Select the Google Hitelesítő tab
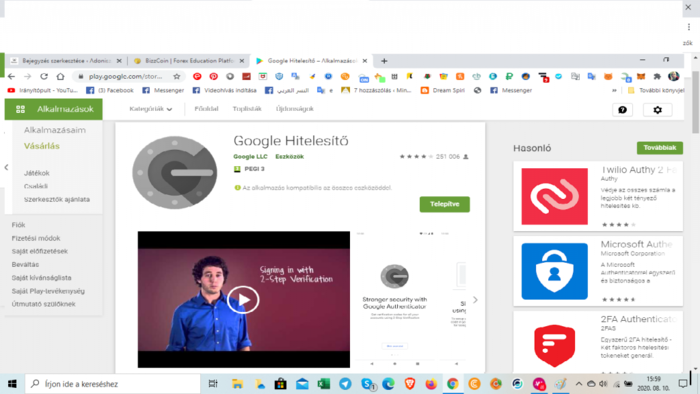700x394 pixels. [312, 61]
